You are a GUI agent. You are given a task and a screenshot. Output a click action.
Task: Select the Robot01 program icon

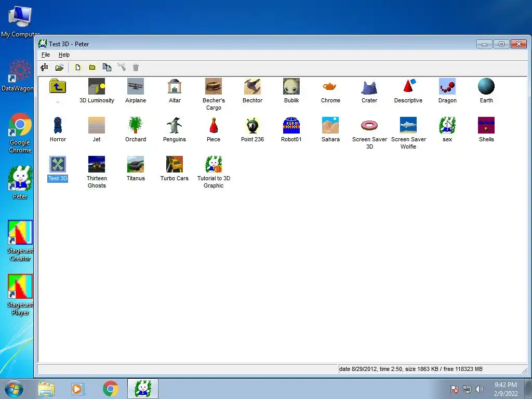point(291,125)
